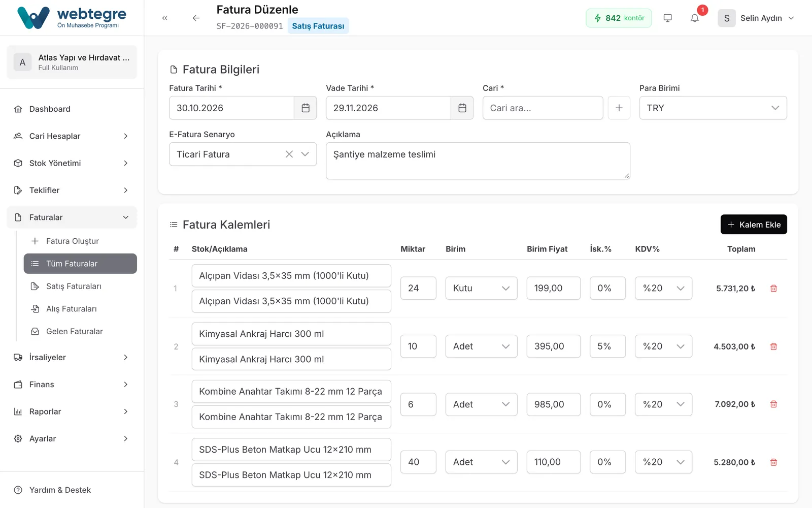Collapse the Faturalar menu section
The width and height of the screenshot is (812, 508).
click(72, 217)
